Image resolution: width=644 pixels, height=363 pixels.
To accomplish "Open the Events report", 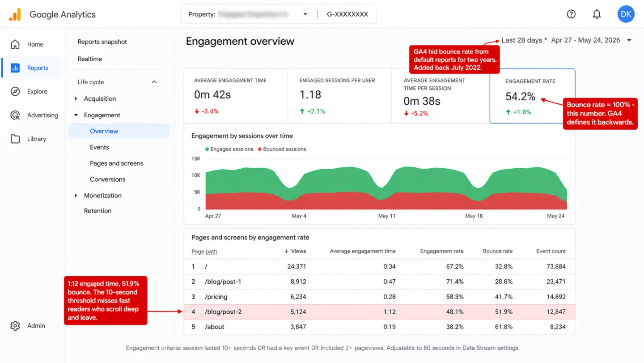I will (99, 147).
